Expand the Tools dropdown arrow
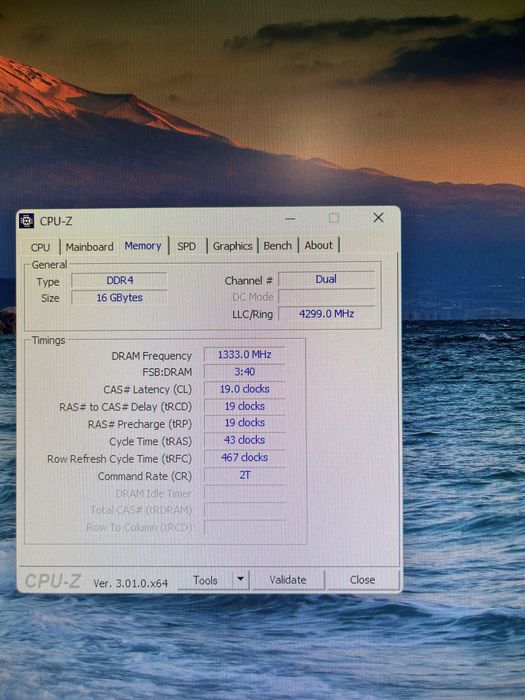The image size is (525, 700). [241, 579]
